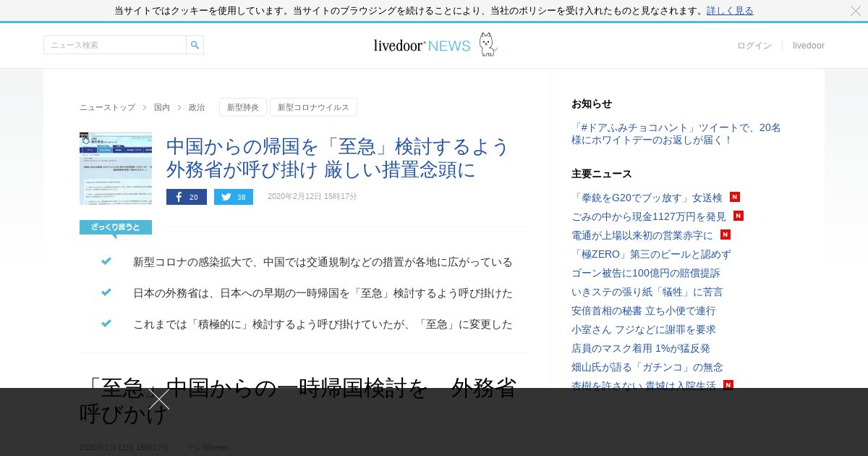This screenshot has width=868, height=456.
Task: Click the checkmark beside 新型コロナの感染拡大で
Action: click(x=106, y=261)
